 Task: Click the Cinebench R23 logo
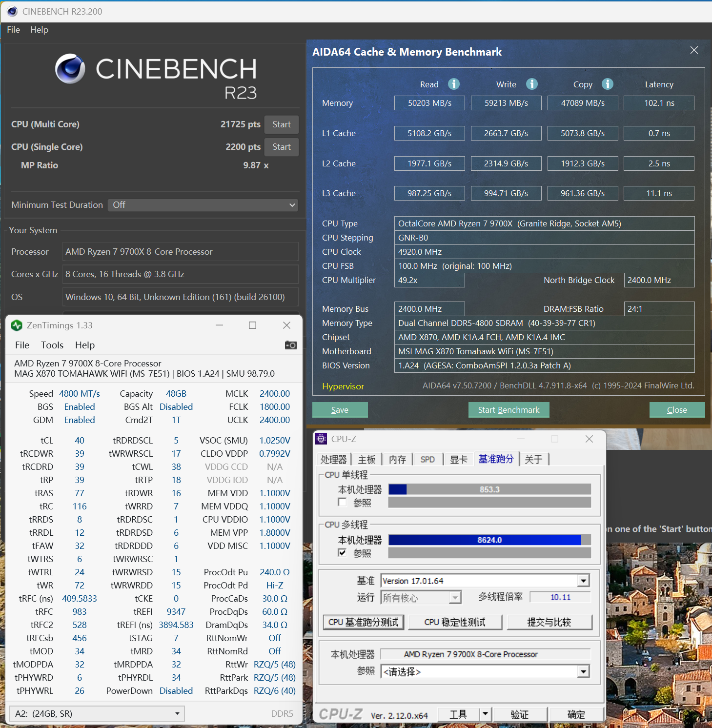click(70, 69)
